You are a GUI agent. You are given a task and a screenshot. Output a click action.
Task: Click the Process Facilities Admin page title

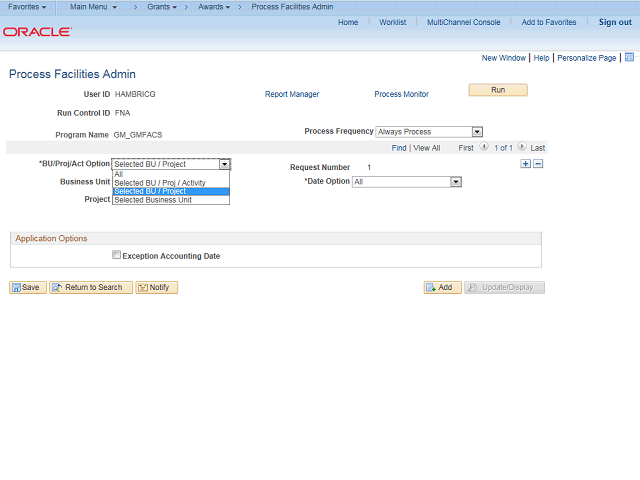point(72,74)
